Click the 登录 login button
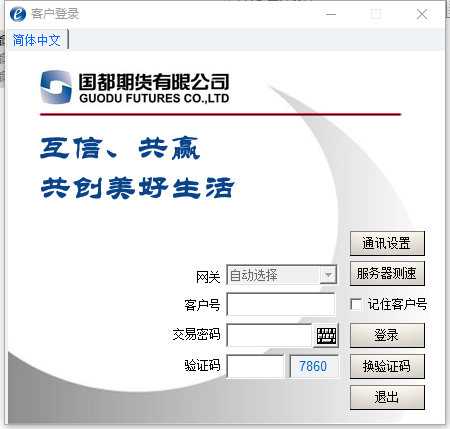 pyautogui.click(x=387, y=335)
